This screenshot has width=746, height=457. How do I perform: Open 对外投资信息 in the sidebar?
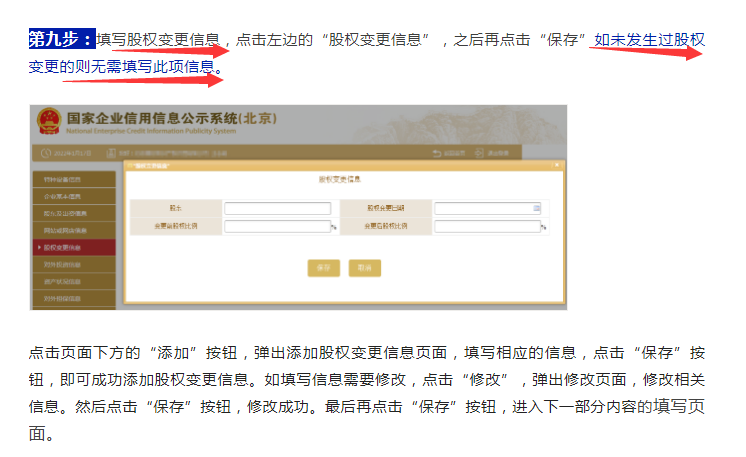click(72, 264)
